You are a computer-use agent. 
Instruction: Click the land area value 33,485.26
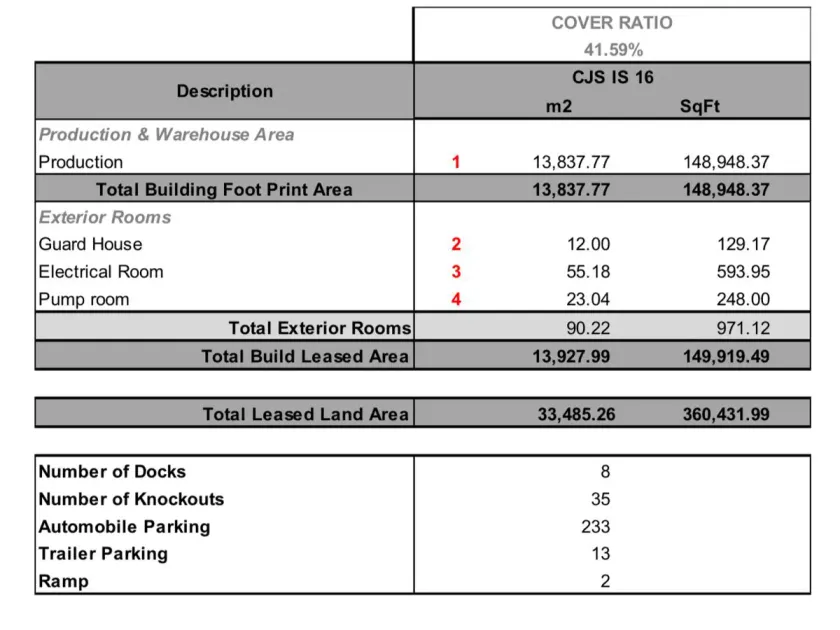pos(576,414)
